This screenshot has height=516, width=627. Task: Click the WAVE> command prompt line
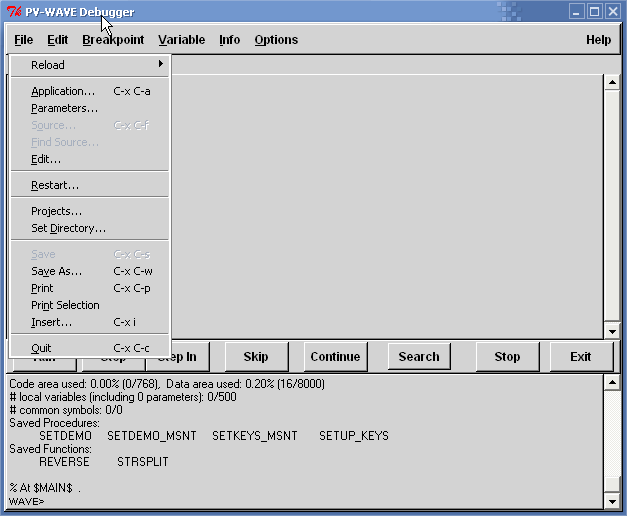pos(27,501)
